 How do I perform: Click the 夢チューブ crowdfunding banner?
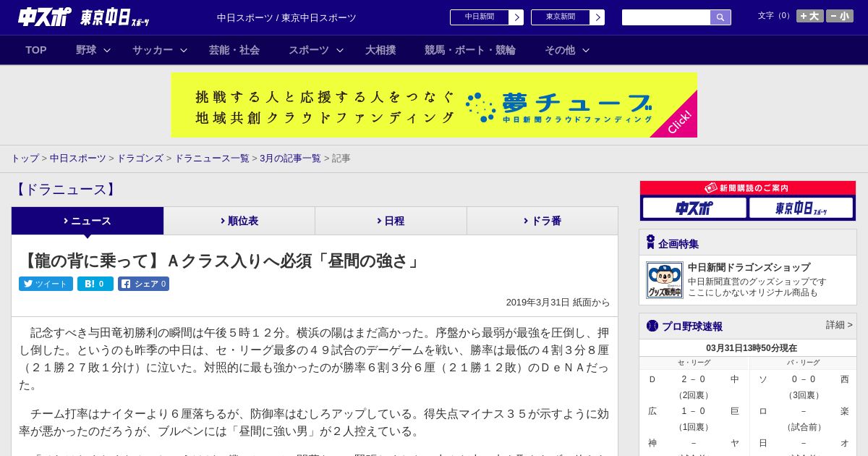click(434, 105)
